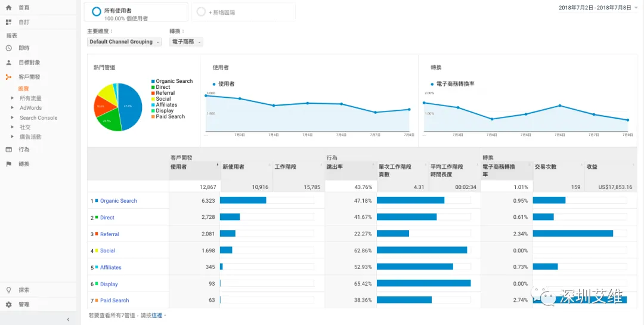Image resolution: width=644 pixels, height=325 pixels.
Task: Open the 新使用者 column dropdown
Action: pyautogui.click(x=270, y=165)
